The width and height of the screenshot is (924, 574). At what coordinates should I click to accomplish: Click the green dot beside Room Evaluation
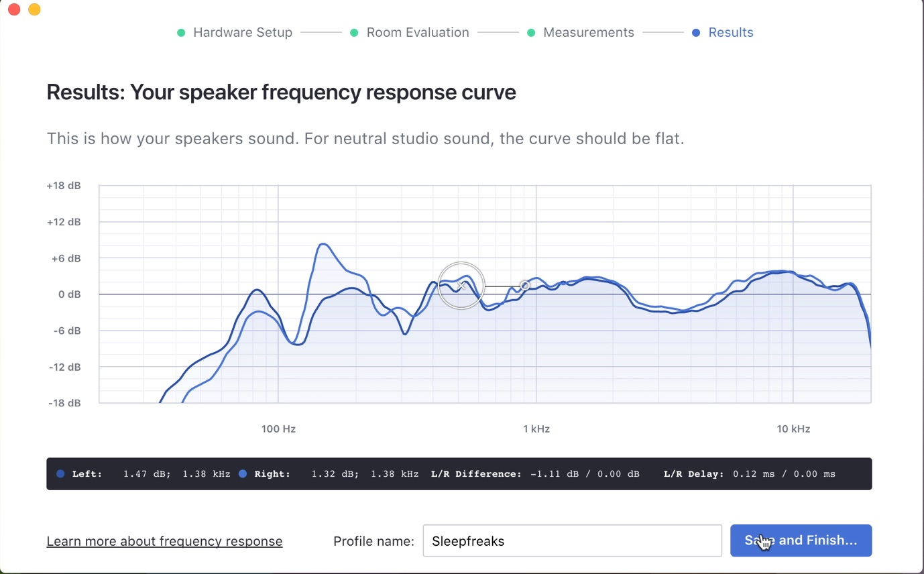pos(354,32)
